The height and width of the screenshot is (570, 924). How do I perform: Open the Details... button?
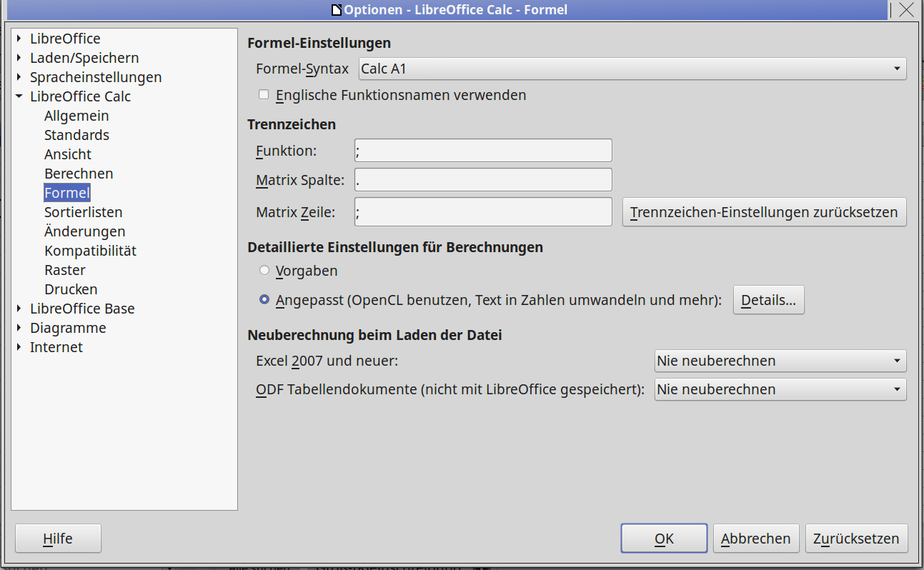[x=769, y=300]
